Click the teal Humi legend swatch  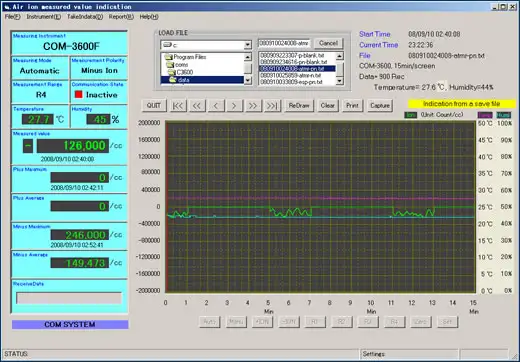[x=504, y=115]
